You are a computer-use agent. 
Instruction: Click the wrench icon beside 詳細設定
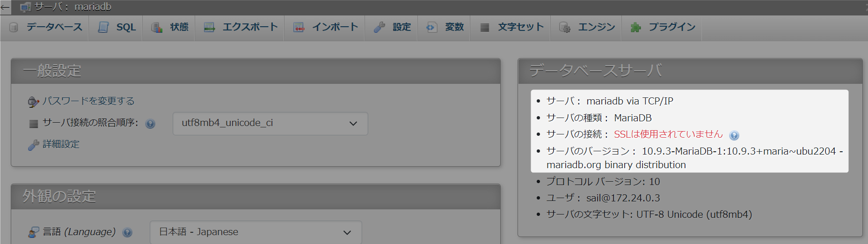coord(33,145)
